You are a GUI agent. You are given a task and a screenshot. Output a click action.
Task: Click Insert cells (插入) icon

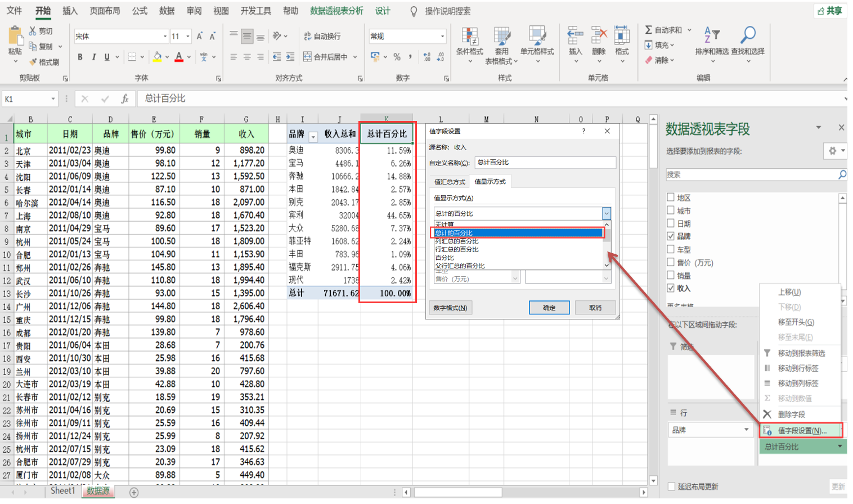pyautogui.click(x=575, y=36)
